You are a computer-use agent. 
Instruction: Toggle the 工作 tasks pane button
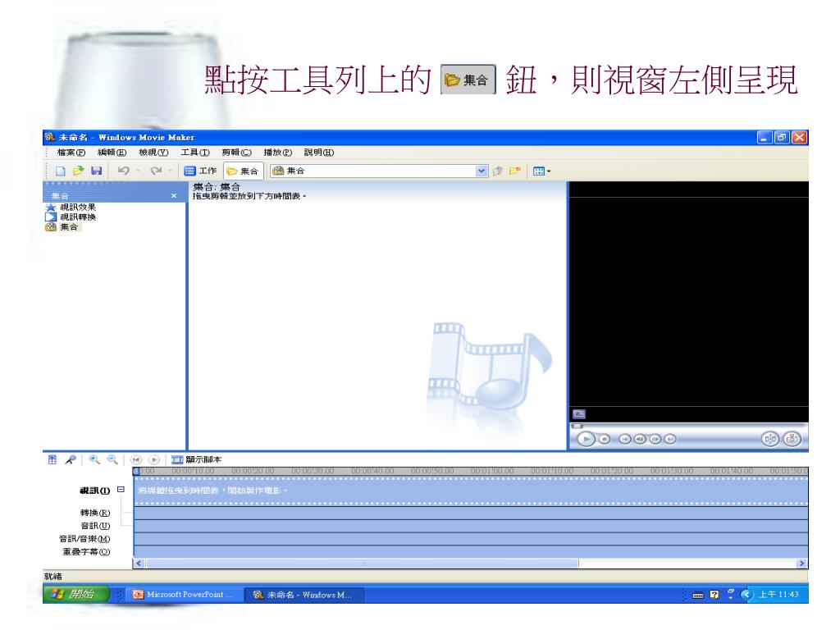tap(200, 171)
